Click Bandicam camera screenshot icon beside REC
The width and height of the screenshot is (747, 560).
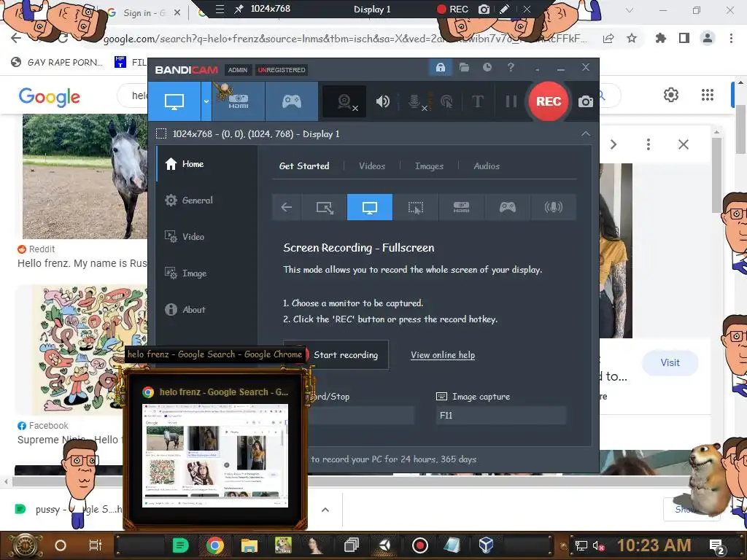pyautogui.click(x=586, y=101)
